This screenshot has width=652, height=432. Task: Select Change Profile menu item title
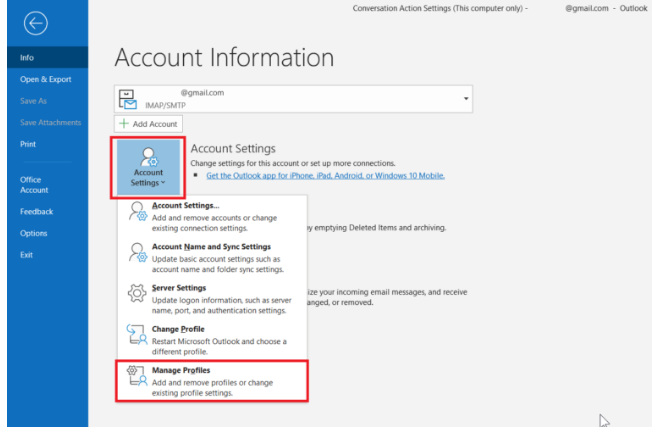(178, 329)
